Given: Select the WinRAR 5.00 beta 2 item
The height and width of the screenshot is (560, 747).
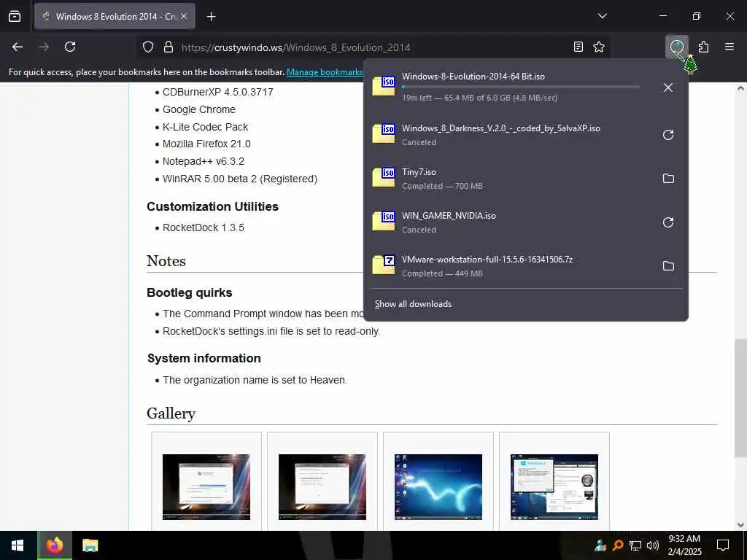Looking at the screenshot, I should [x=240, y=179].
